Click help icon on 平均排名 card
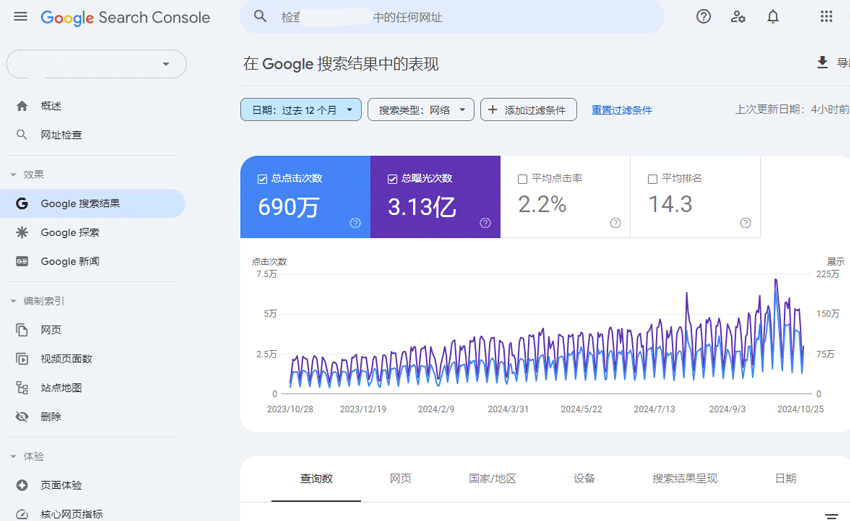The image size is (850, 521). coord(745,223)
